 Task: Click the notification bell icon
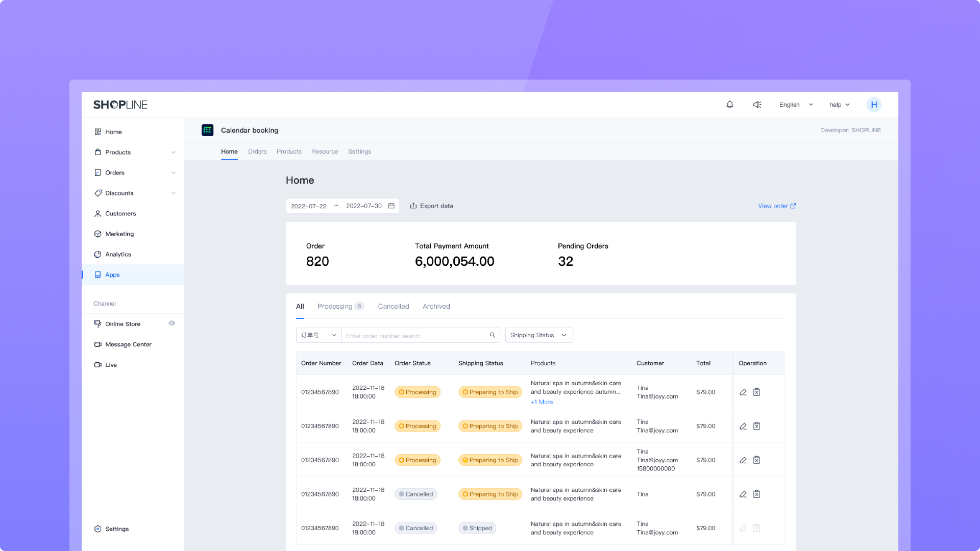(x=730, y=105)
